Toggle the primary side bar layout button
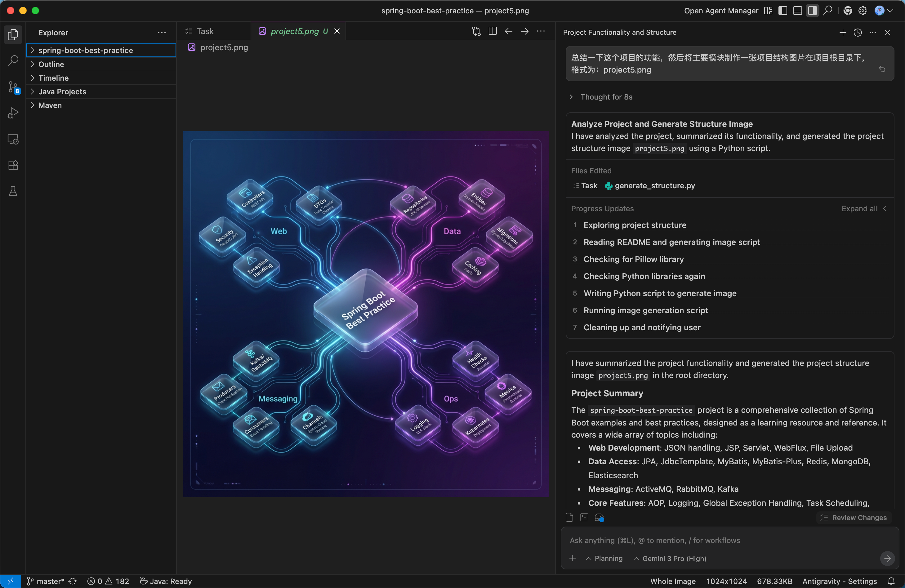 coord(782,11)
